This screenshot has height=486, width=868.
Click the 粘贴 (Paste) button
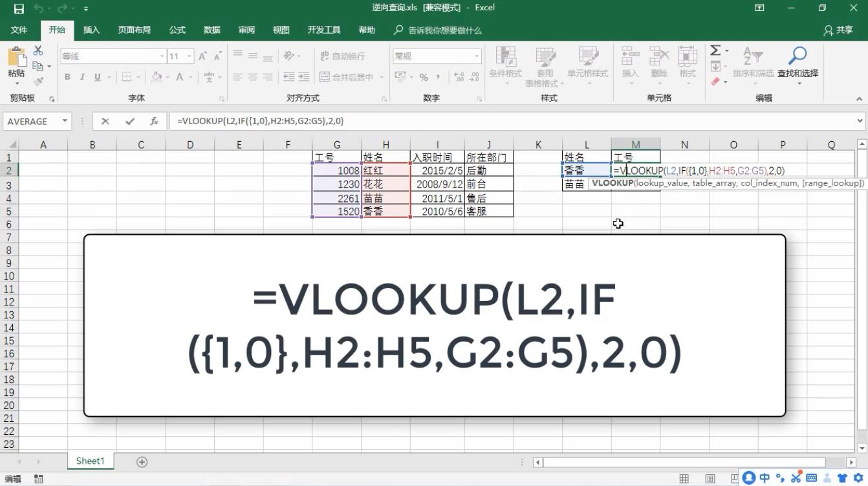(x=16, y=64)
